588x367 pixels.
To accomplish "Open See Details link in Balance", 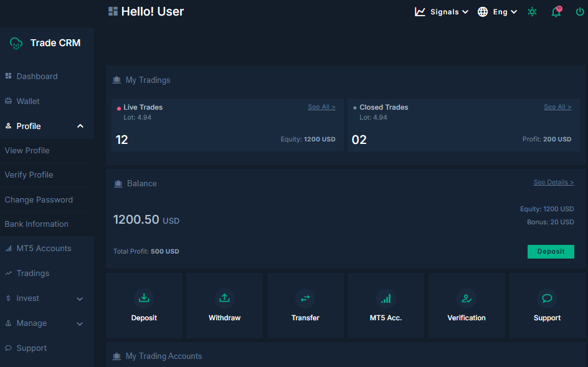I will pos(553,183).
